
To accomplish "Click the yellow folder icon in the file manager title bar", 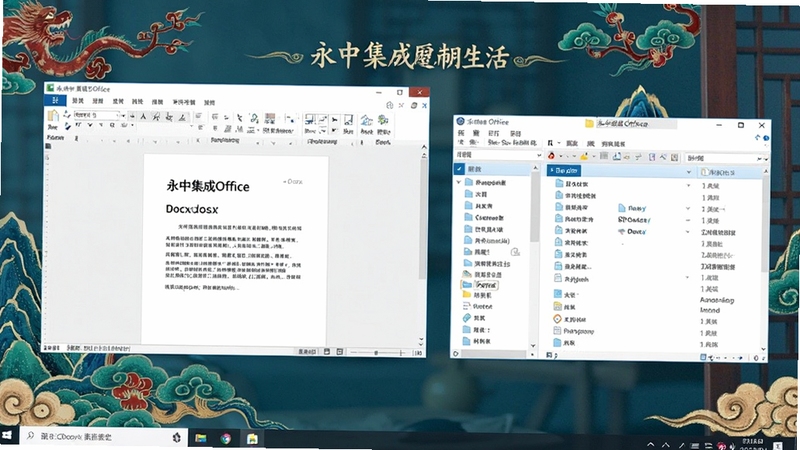I will pos(589,123).
